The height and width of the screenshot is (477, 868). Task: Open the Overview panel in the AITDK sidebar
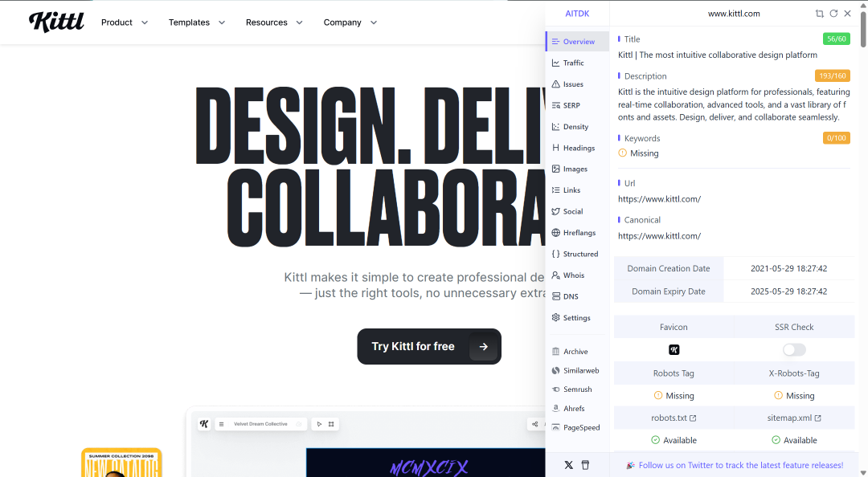click(578, 42)
